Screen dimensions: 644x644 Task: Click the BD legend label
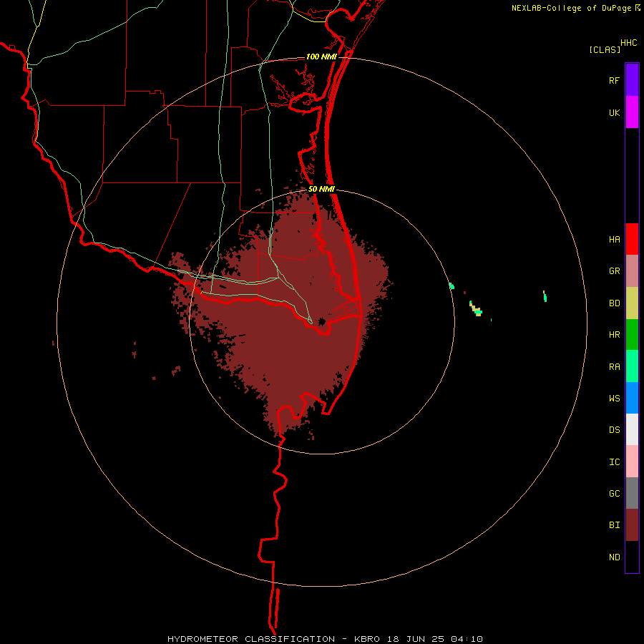614,303
